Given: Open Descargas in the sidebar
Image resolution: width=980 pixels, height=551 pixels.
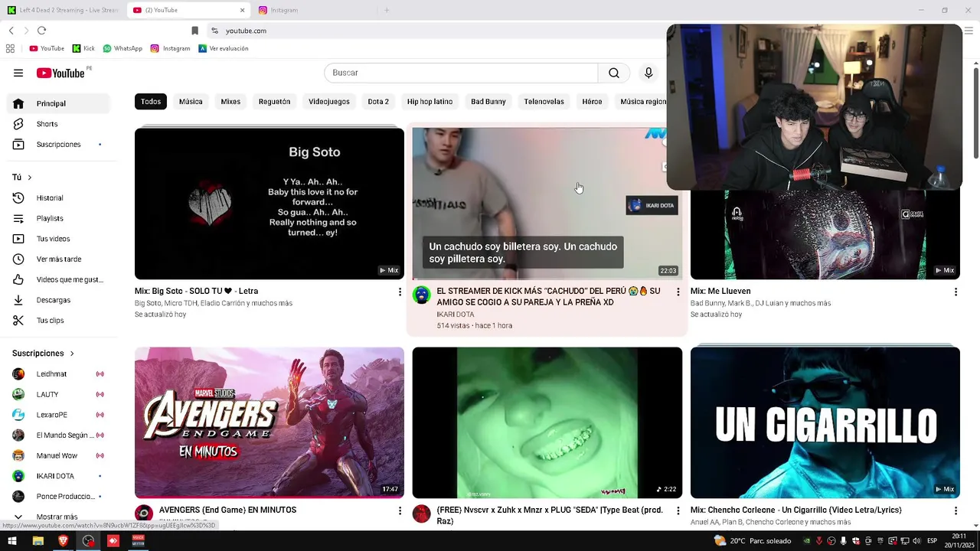Looking at the screenshot, I should (58, 300).
